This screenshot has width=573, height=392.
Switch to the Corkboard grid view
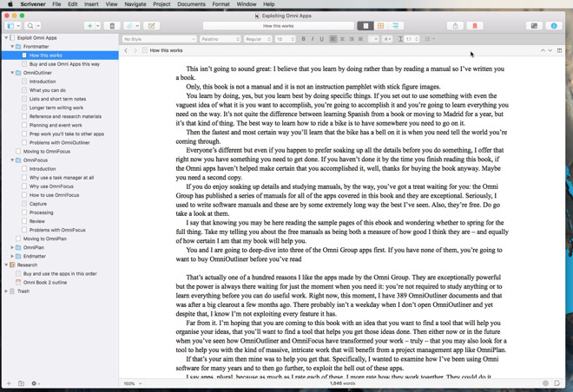pos(381,25)
